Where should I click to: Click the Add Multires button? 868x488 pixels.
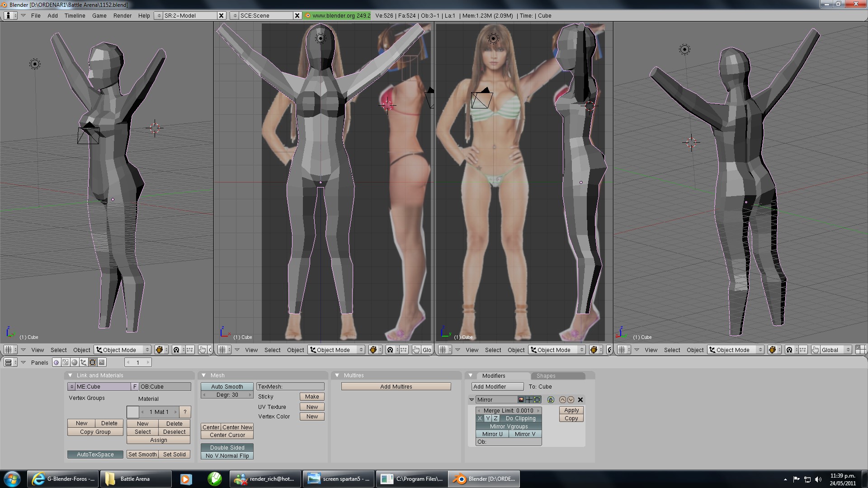tap(396, 387)
